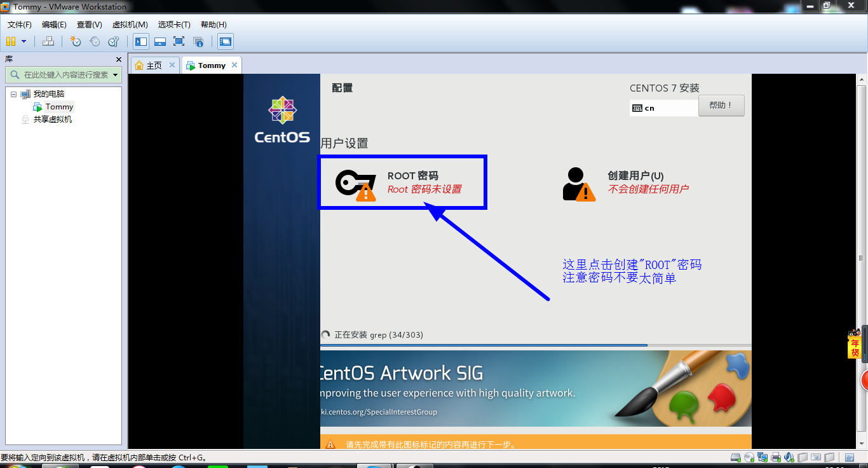Screen dimensions: 868x468
Task: Click the console view icon at the toolbar end
Action: point(226,41)
